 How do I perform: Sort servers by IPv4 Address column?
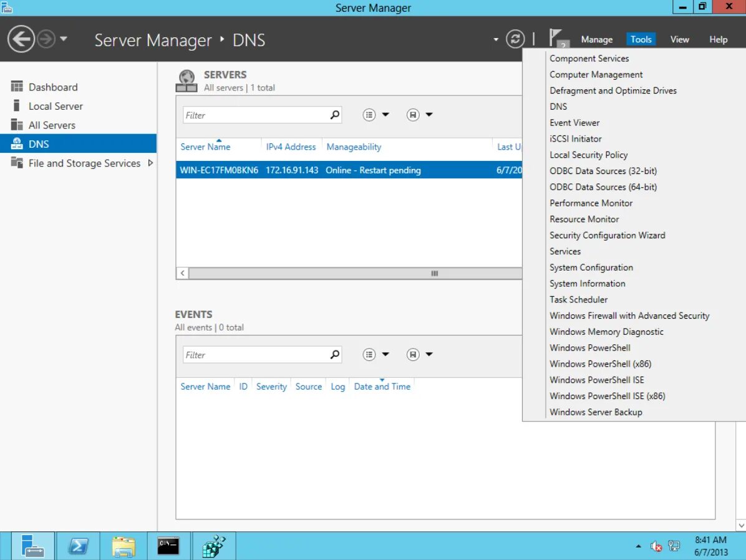291,147
